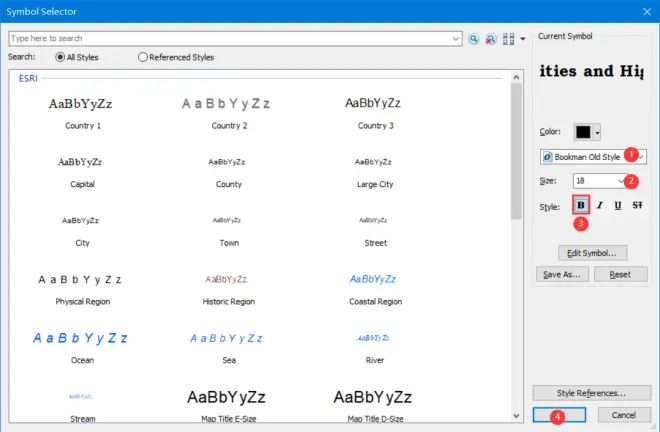This screenshot has height=432, width=660.
Task: Select the City text symbol
Action: [82, 231]
